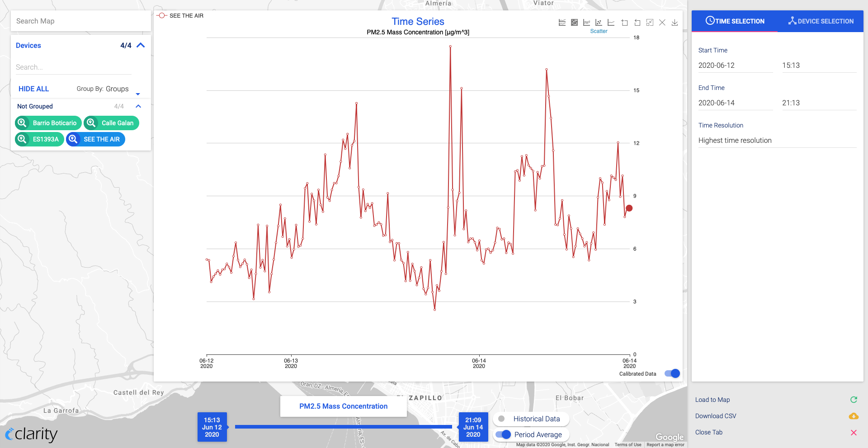Switch to the Device Selection tab

821,21
